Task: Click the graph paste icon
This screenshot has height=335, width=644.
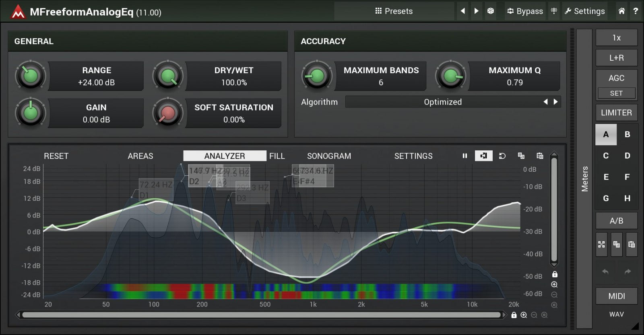Action: point(540,156)
